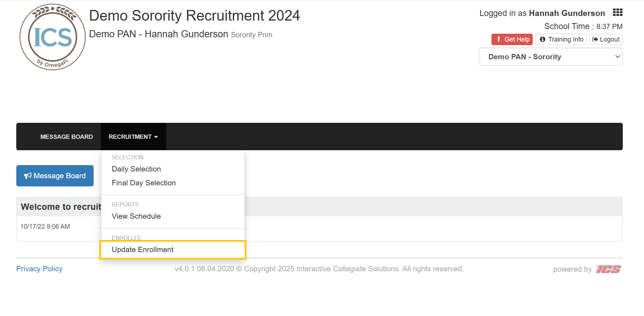Open the apps grid icon

coord(617,13)
